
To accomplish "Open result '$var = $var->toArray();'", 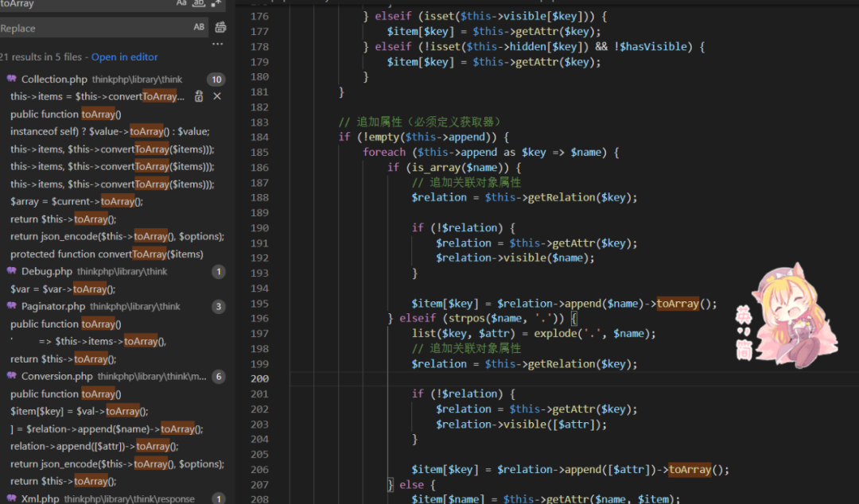I will click(63, 289).
